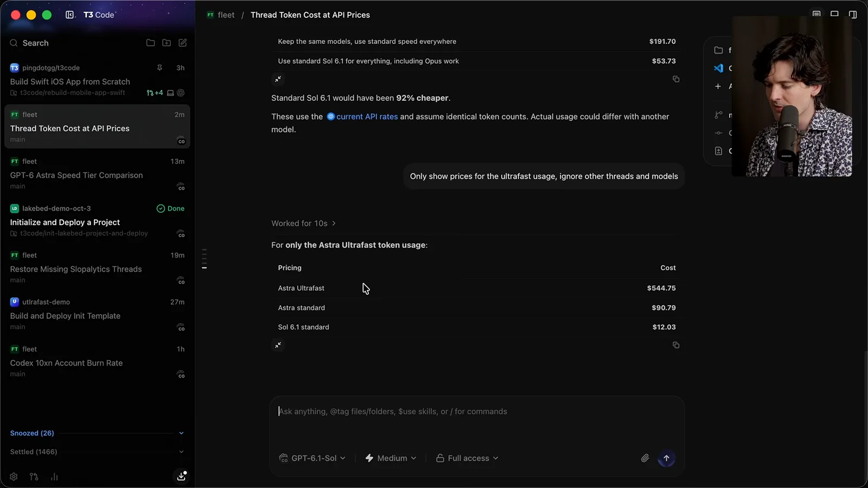Viewport: 868px width, 488px height.
Task: Open the usage bar chart icon in footer
Action: coord(54,477)
